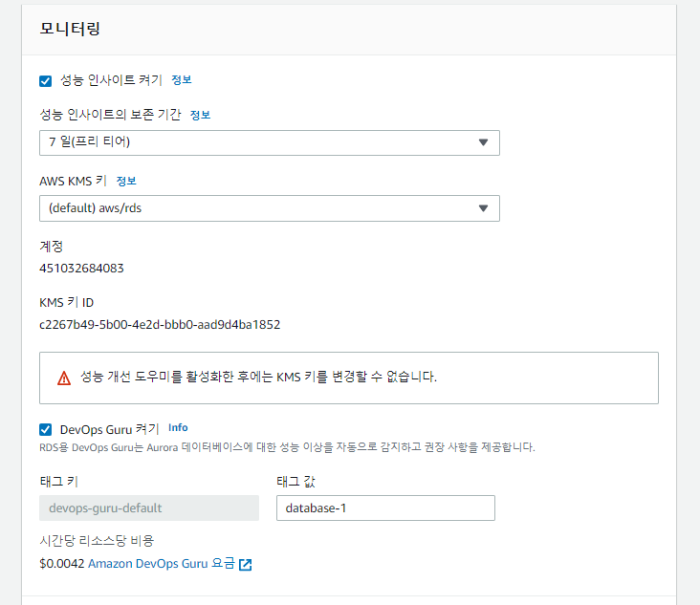700x605 pixels.
Task: Click the KMS 키 ID value text
Action: click(x=160, y=324)
